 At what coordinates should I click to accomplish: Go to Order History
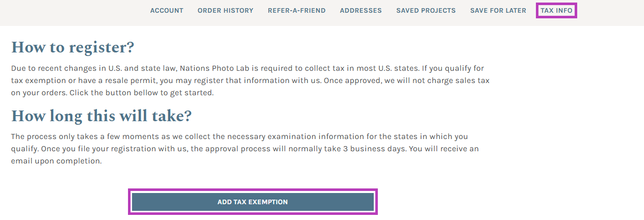(x=225, y=11)
